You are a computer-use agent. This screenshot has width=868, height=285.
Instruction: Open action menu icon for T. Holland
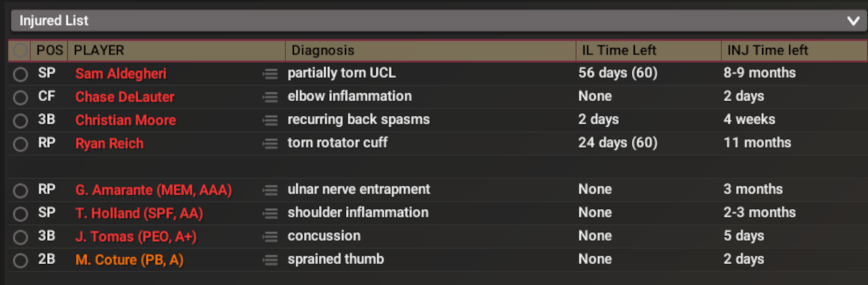pyautogui.click(x=270, y=213)
